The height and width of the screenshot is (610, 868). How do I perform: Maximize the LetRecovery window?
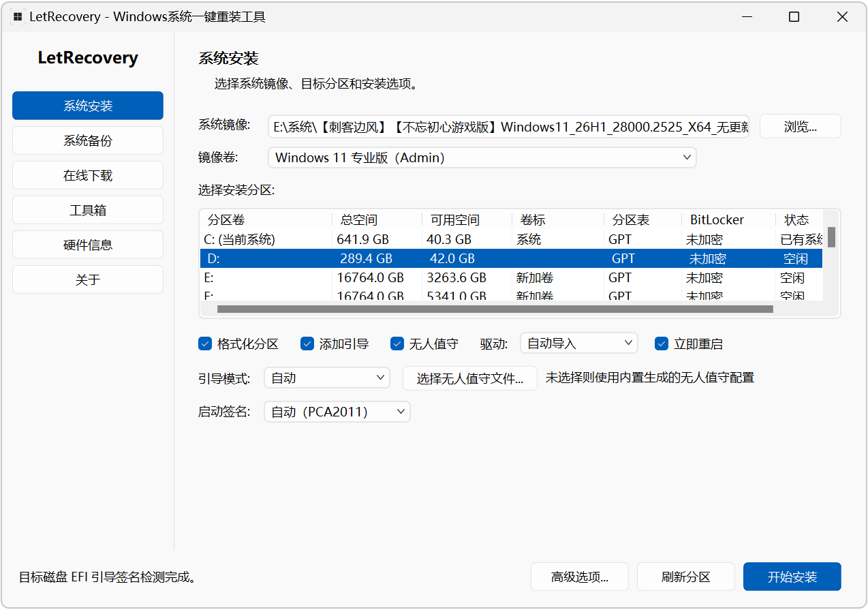click(794, 17)
